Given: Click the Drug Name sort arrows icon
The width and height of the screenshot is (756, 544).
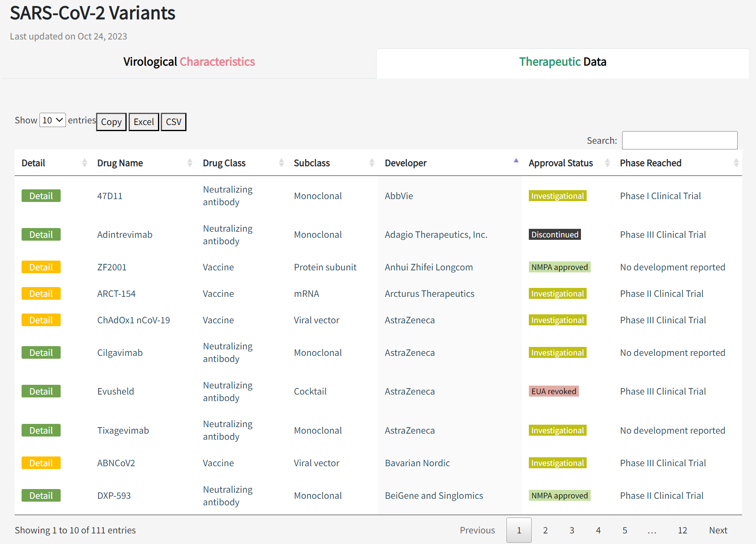Looking at the screenshot, I should 190,163.
